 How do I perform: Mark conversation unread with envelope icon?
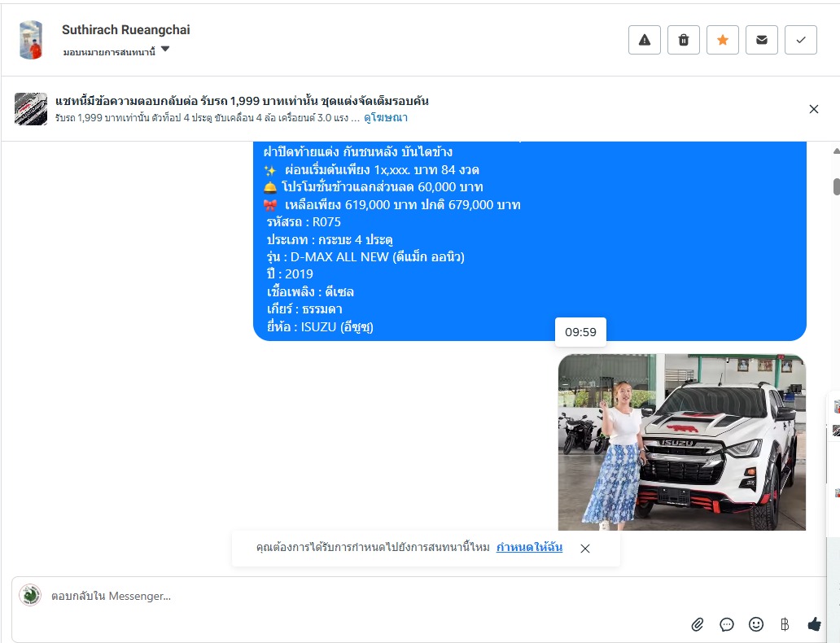click(762, 40)
